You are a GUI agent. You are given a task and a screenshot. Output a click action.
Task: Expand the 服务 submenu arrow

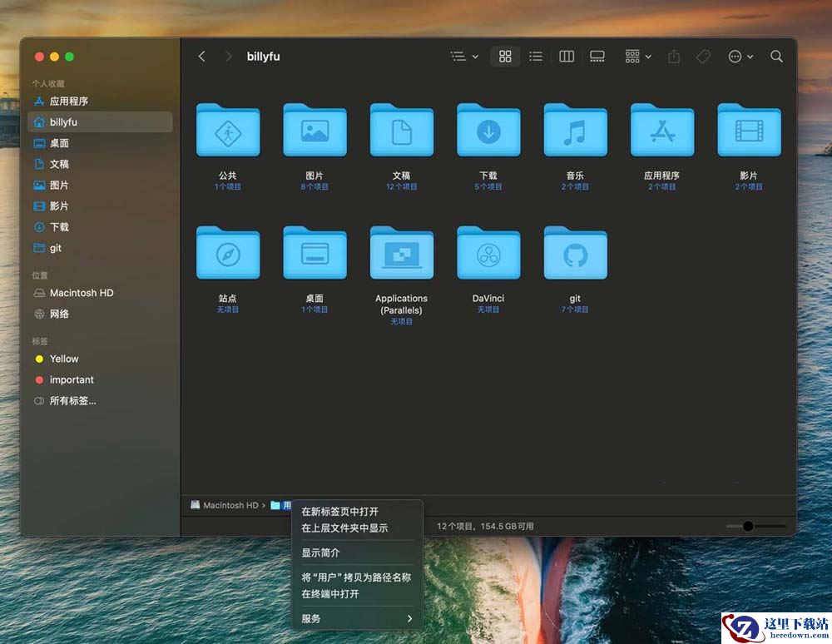[x=409, y=618]
